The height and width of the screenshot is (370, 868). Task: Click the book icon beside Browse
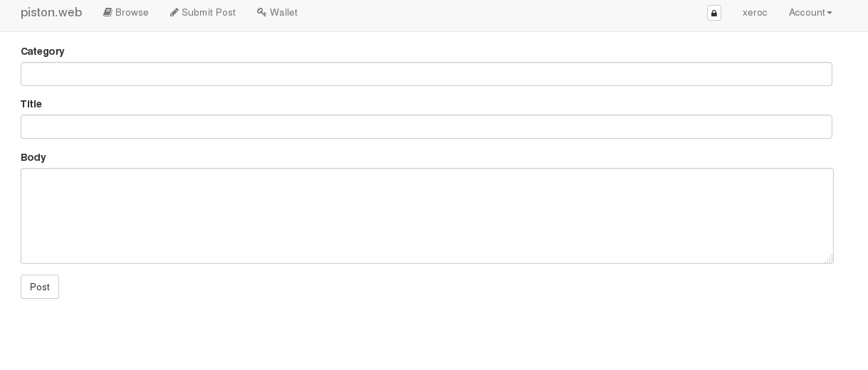(108, 12)
